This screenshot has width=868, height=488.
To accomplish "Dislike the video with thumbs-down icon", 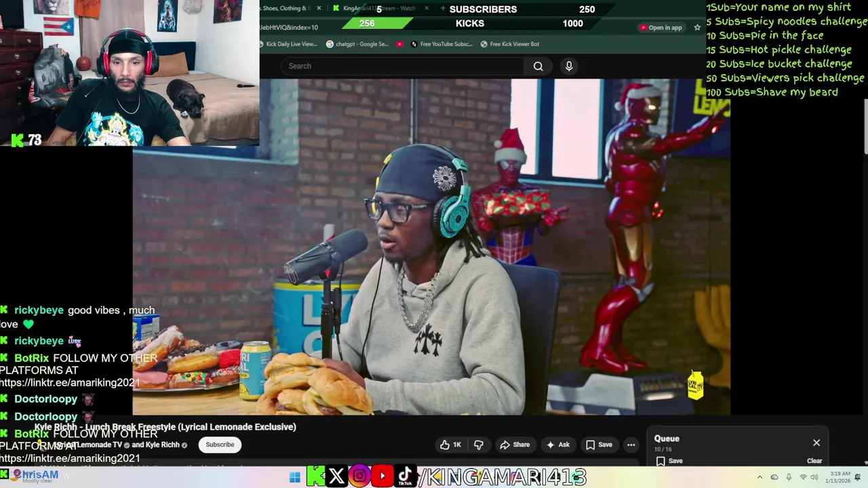I will [x=479, y=445].
